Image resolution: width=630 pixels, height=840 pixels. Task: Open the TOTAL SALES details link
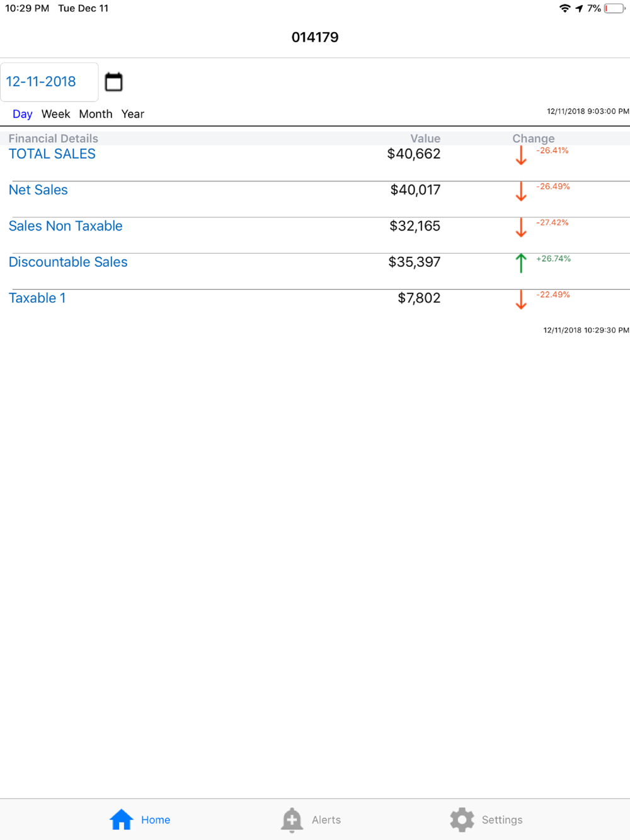pyautogui.click(x=52, y=154)
